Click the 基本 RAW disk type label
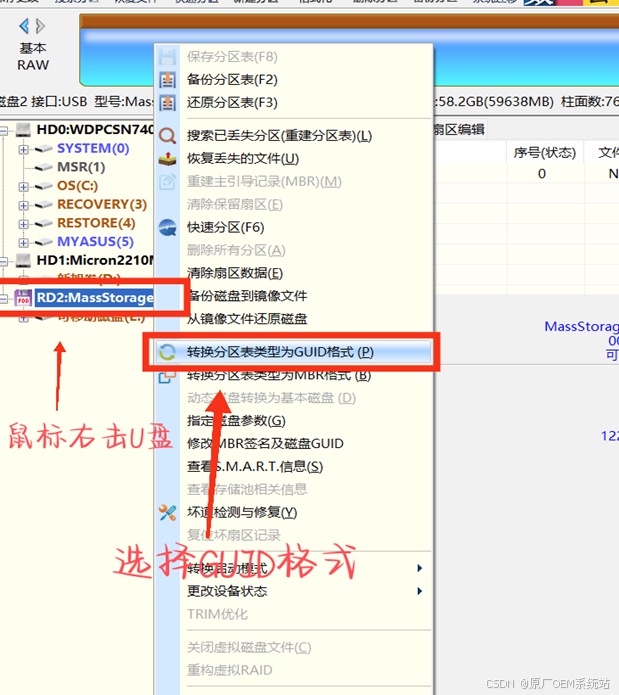This screenshot has height=695, width=619. point(33,57)
